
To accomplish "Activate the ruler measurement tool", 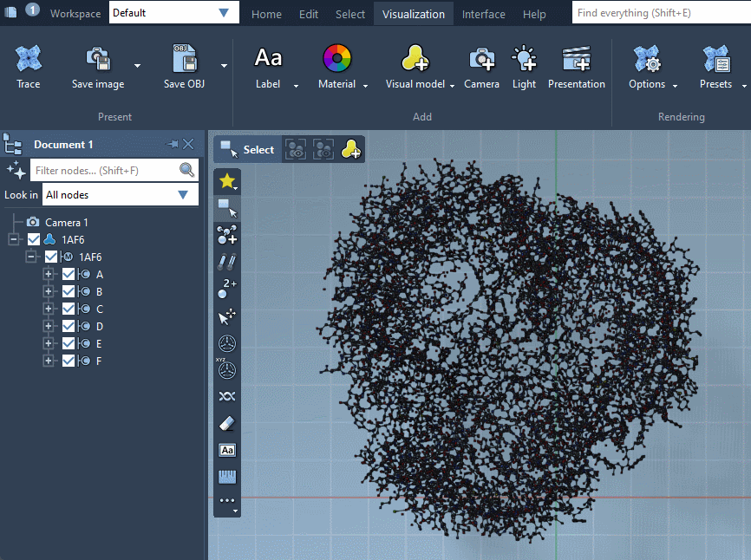I will [x=226, y=476].
